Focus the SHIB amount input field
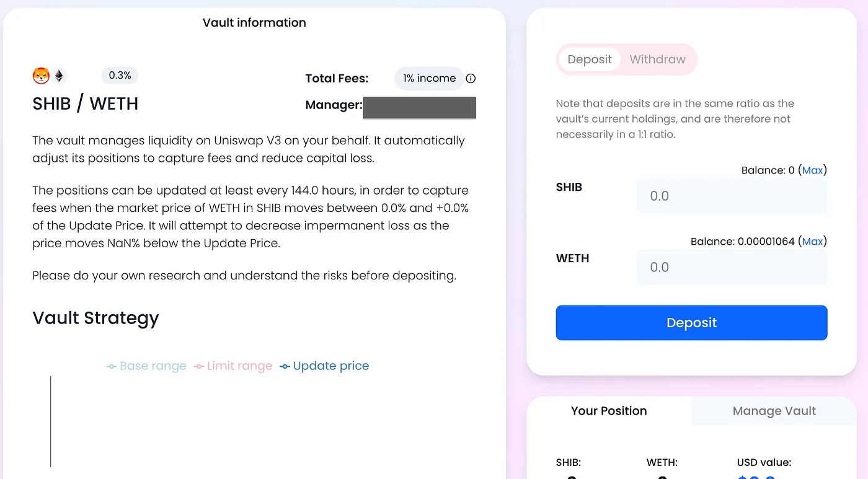 tap(732, 196)
